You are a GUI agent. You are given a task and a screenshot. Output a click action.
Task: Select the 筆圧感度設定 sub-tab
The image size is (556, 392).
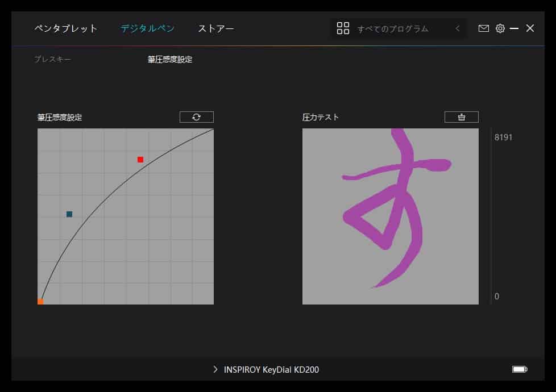point(170,59)
